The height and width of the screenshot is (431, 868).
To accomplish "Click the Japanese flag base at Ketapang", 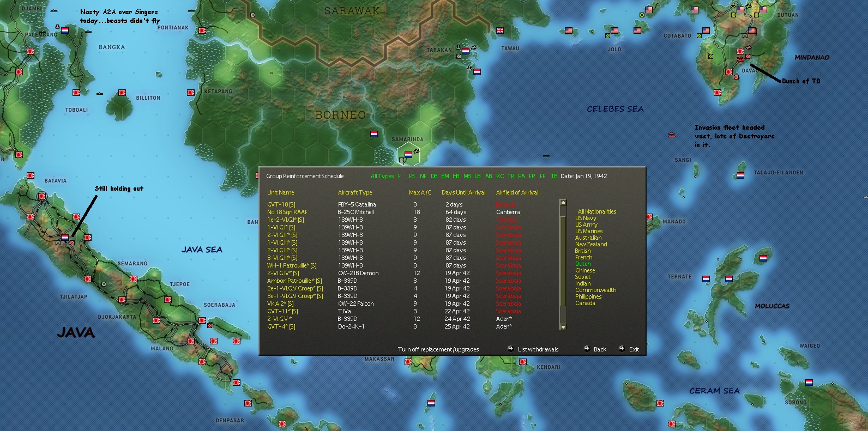I will pos(191,93).
